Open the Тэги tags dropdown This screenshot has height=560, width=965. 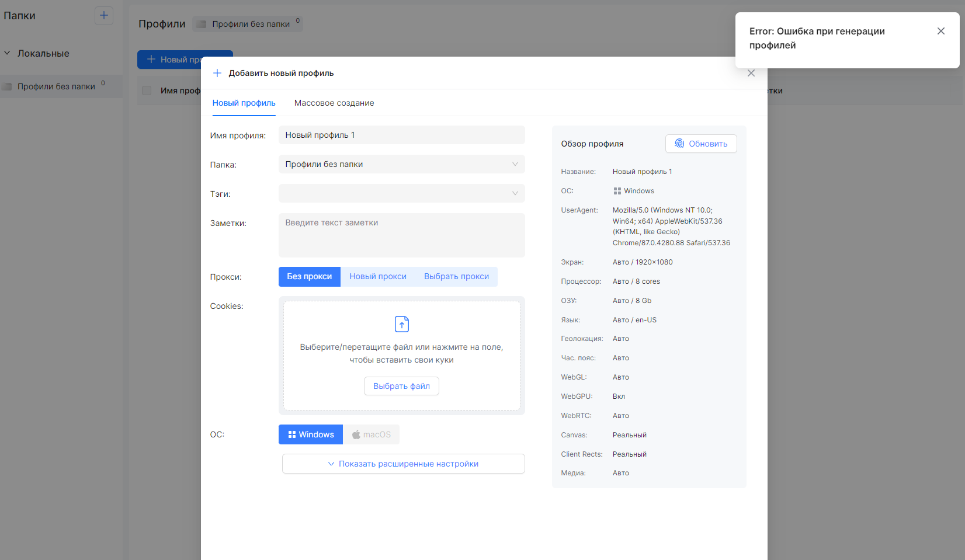pyautogui.click(x=402, y=193)
